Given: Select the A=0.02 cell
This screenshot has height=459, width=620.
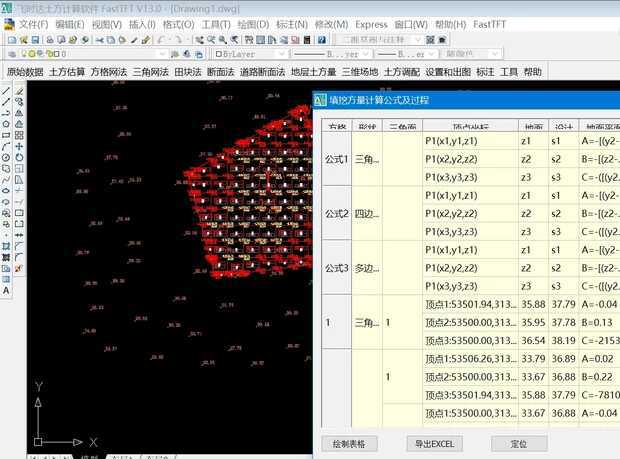Looking at the screenshot, I should [x=599, y=359].
